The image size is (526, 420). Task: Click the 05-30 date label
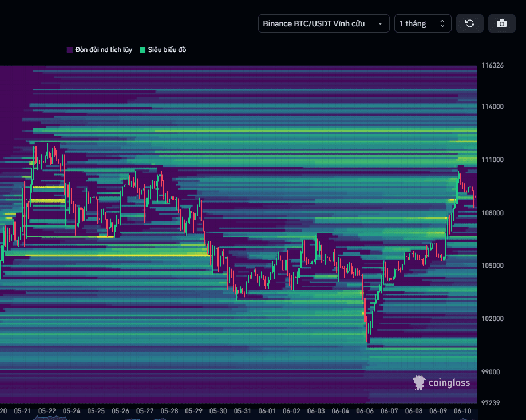pos(218,411)
